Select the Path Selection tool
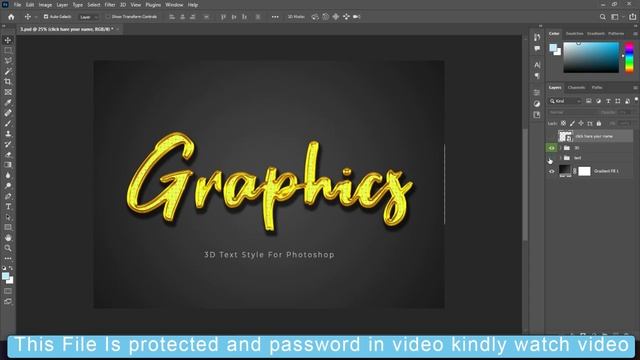Viewport: 640px width, 360px height. tap(8, 217)
